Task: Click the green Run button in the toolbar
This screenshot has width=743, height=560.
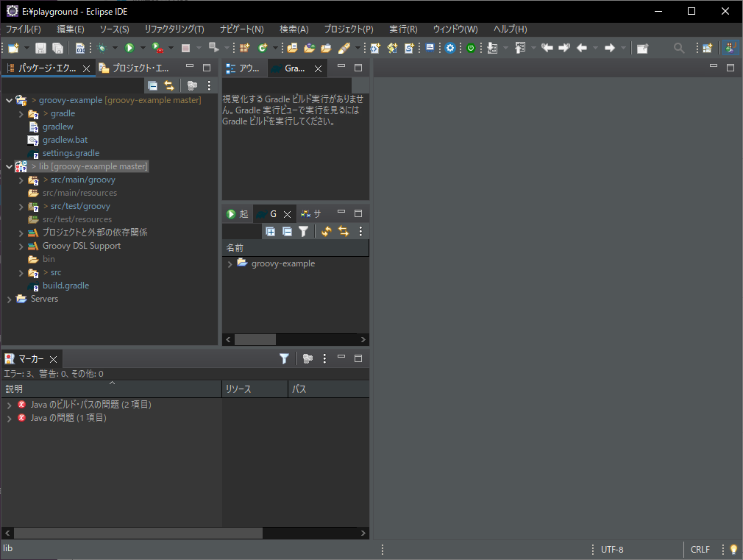Action: (129, 48)
